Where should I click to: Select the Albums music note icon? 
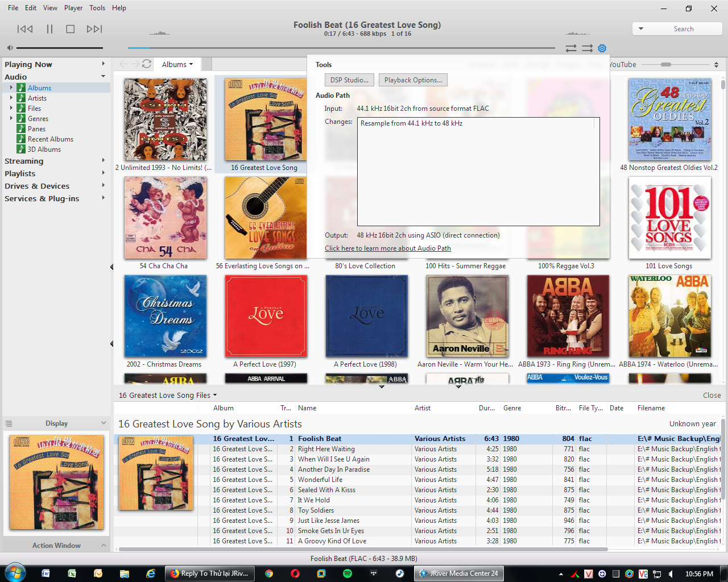pyautogui.click(x=21, y=88)
